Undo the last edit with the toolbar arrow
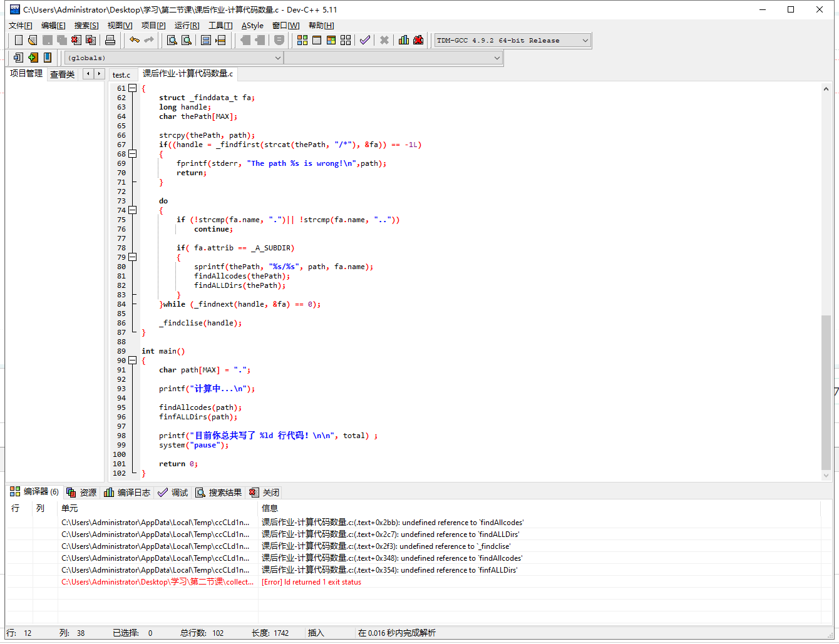The image size is (839, 644). [x=134, y=40]
